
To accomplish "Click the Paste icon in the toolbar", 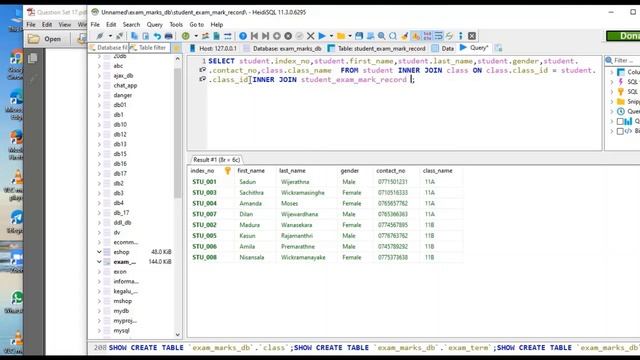I will [145, 36].
